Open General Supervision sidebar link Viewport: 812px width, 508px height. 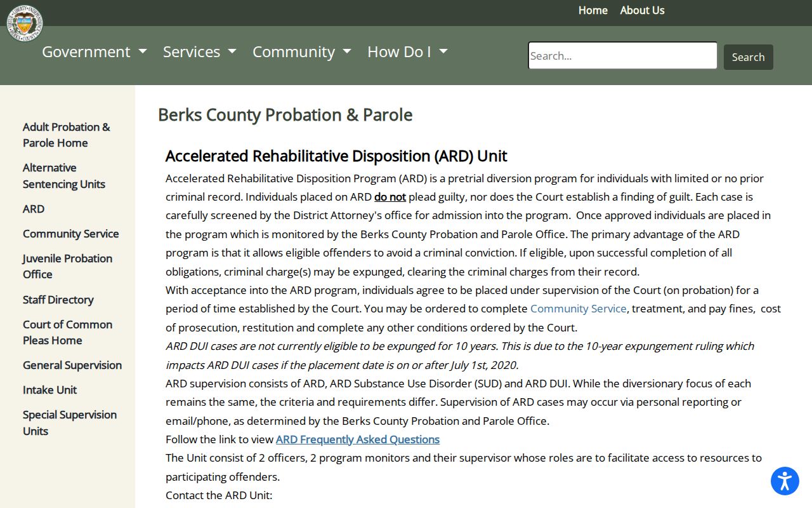tap(72, 365)
